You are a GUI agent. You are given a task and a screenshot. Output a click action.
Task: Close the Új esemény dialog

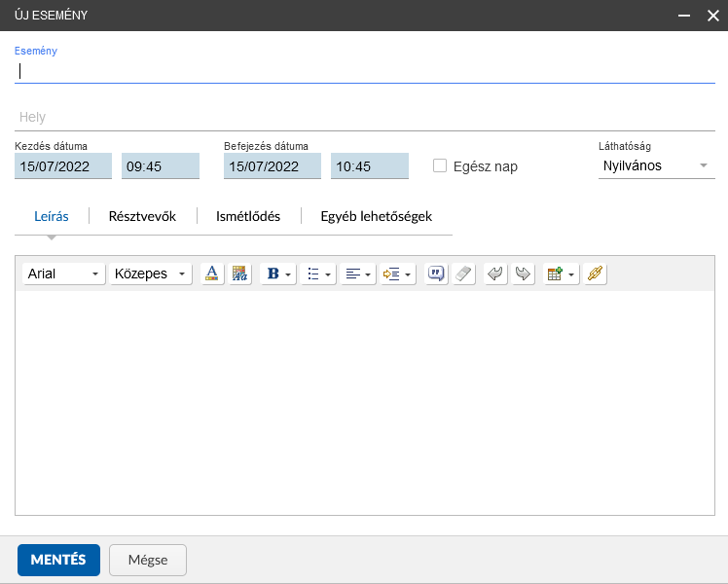713,16
